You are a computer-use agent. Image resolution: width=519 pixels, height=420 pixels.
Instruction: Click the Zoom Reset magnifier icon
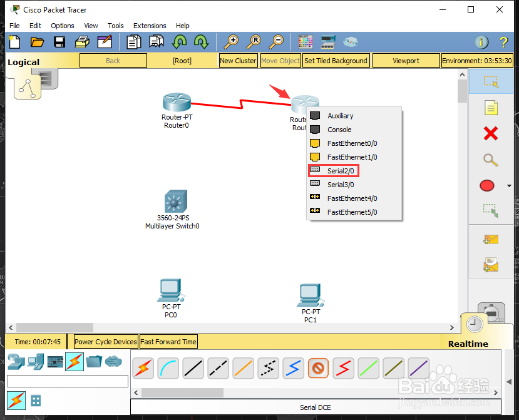[254, 42]
